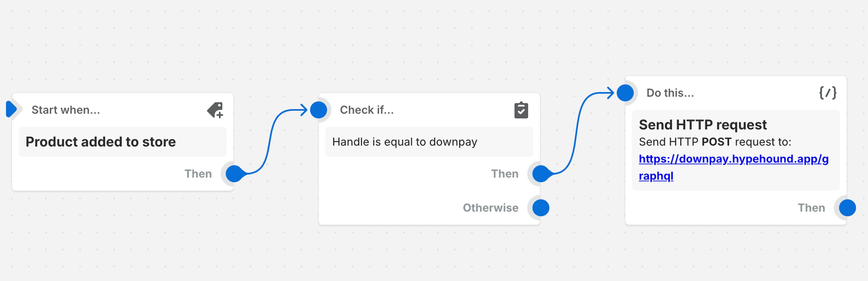Select the connector arrow from condition to action
868x281 pixels.
(x=577, y=133)
